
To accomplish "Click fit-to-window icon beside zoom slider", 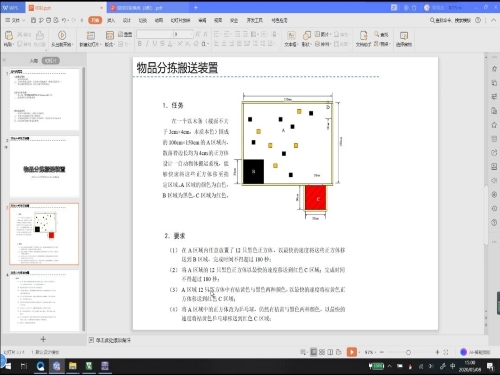I will click(x=446, y=352).
